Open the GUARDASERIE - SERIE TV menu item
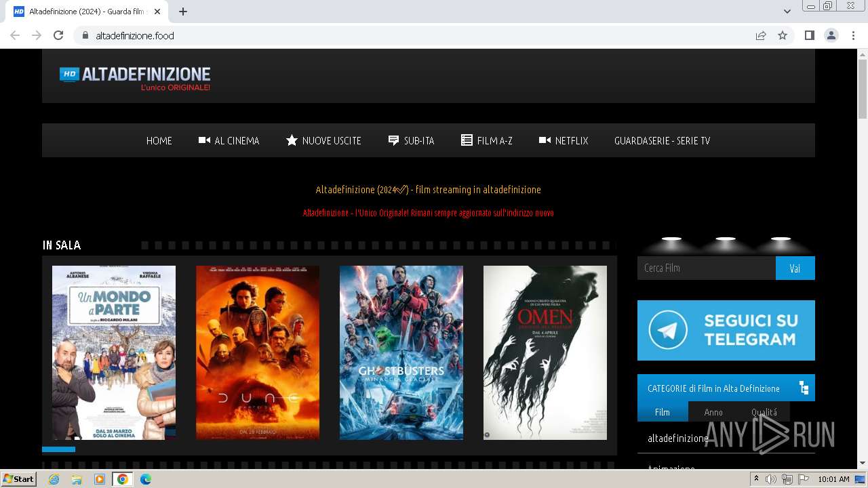 pyautogui.click(x=662, y=140)
